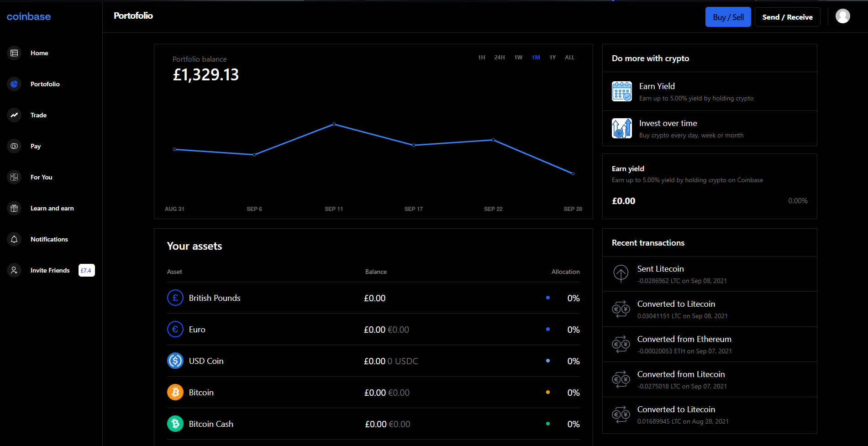The height and width of the screenshot is (446, 868).
Task: Click convert icon for Sep 08 Litecoin conversion
Action: pos(621,309)
